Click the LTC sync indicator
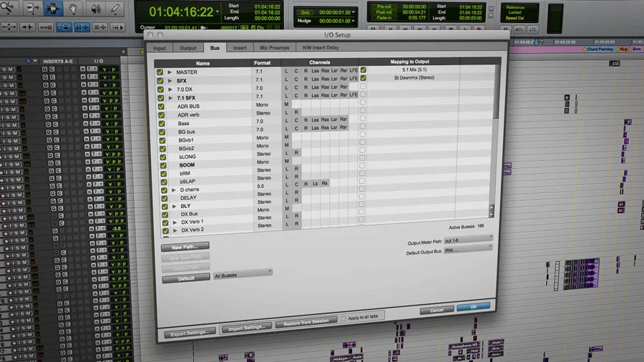The width and height of the screenshot is (644, 362). point(532,29)
